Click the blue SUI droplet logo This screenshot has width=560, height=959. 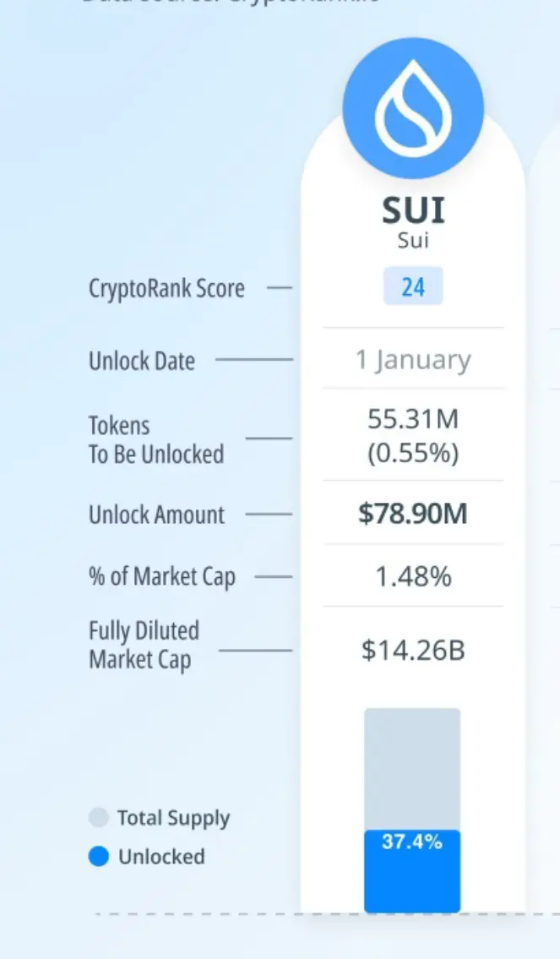[x=413, y=108]
